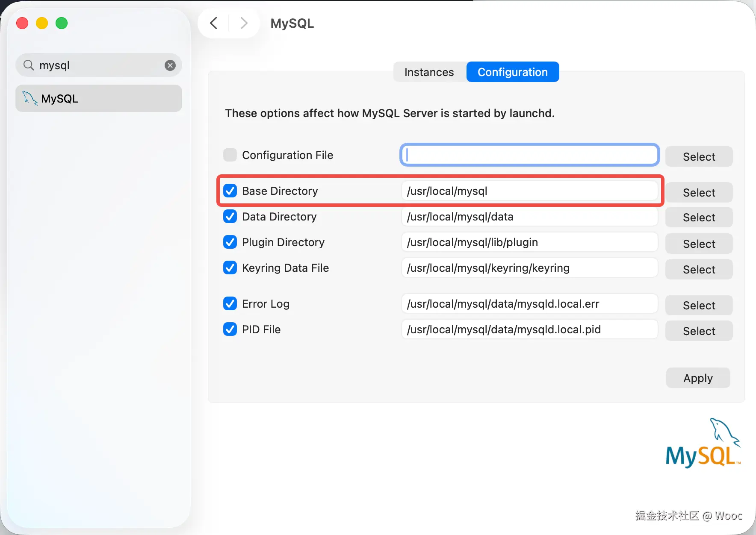756x535 pixels.
Task: Uncheck the Data Directory checkbox
Action: [230, 216]
